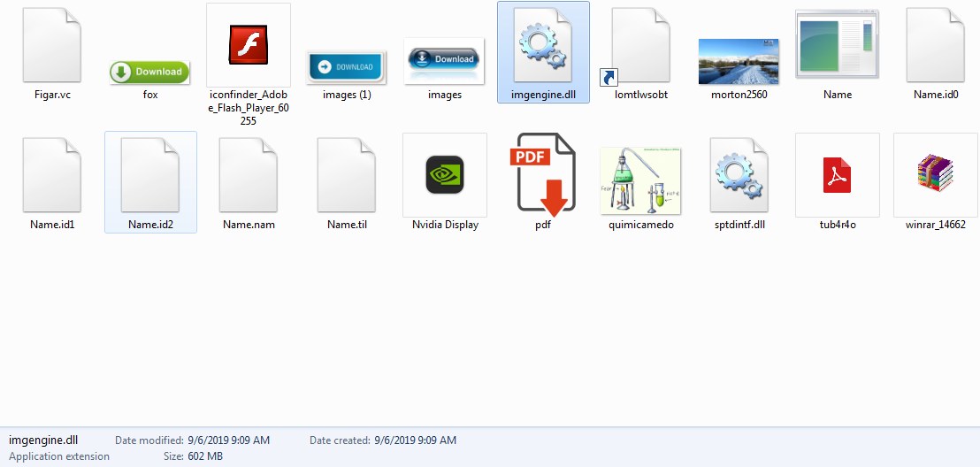Click the pdf download arrow icon

coord(543,174)
